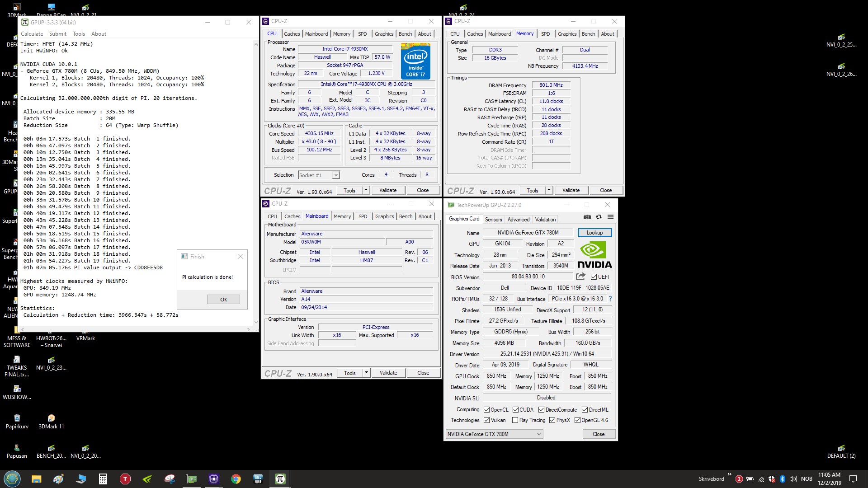Click the Lookup button in GPU-Z
This screenshot has width=868, height=488.
594,233
